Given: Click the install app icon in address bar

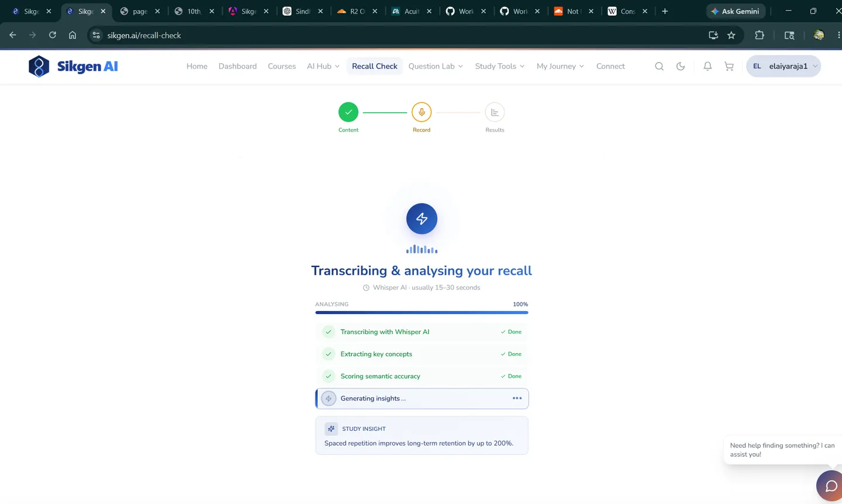Looking at the screenshot, I should click(x=713, y=35).
